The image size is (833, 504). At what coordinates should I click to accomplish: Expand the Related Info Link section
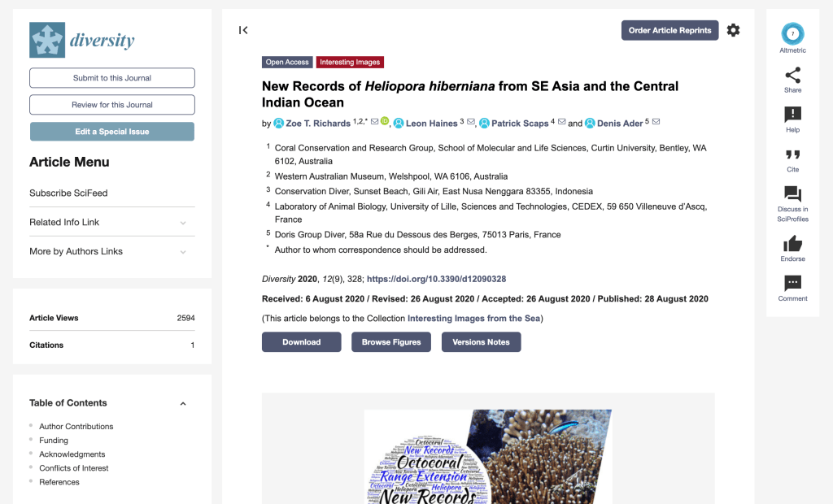[183, 223]
